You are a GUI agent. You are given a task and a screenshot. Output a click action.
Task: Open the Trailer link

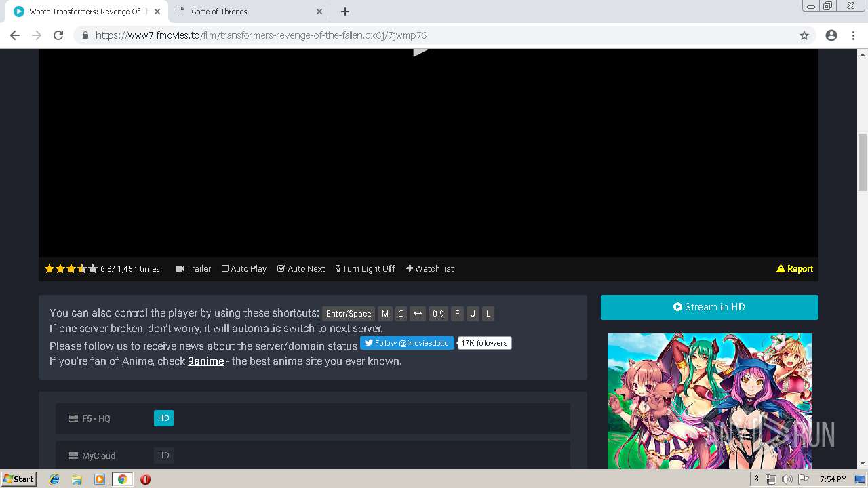[193, 269]
